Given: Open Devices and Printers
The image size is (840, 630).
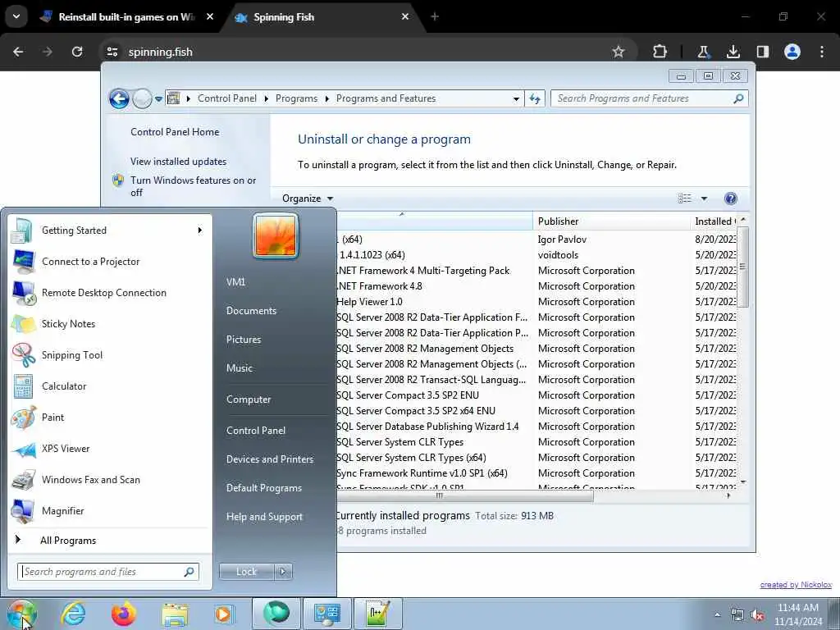Looking at the screenshot, I should [269, 459].
